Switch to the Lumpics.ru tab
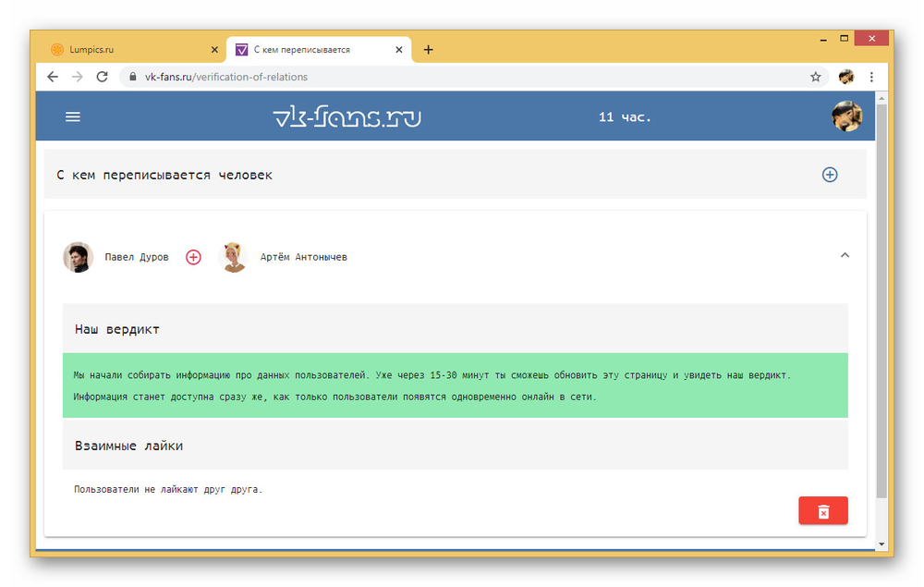This screenshot has width=924, height=587. point(134,50)
